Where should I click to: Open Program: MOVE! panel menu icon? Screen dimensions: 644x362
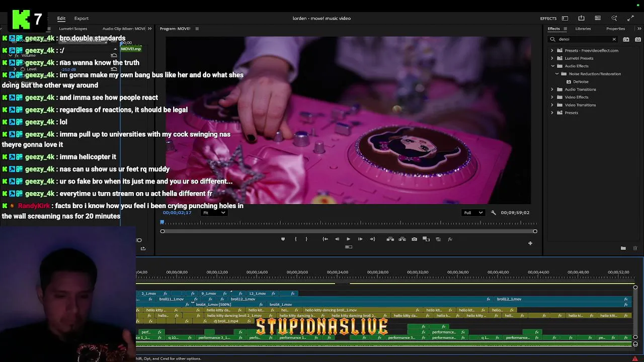coord(197,29)
